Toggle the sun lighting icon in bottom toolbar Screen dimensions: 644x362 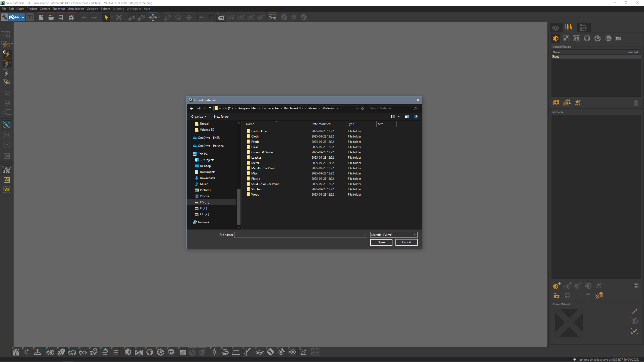214,352
